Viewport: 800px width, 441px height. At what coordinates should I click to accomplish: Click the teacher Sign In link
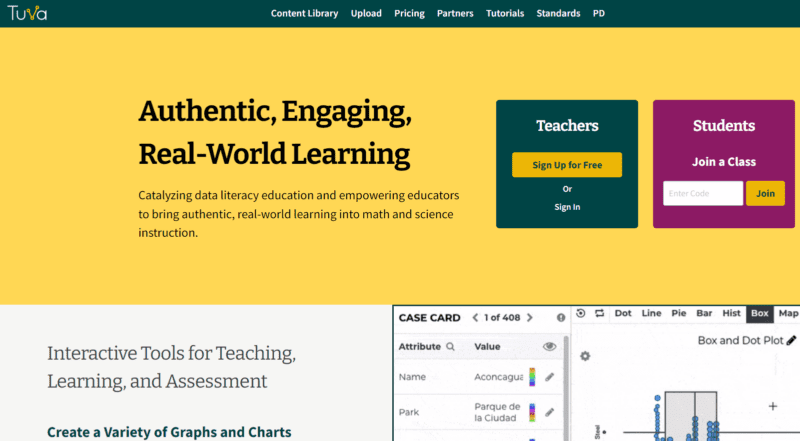point(567,207)
